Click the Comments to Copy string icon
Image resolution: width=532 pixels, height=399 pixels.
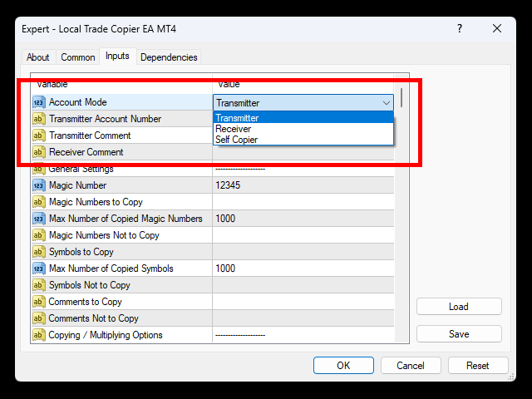coord(39,302)
